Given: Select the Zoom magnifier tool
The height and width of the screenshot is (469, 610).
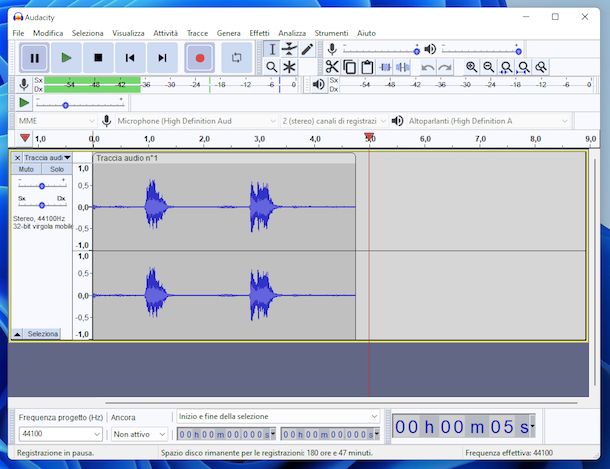Looking at the screenshot, I should (272, 67).
